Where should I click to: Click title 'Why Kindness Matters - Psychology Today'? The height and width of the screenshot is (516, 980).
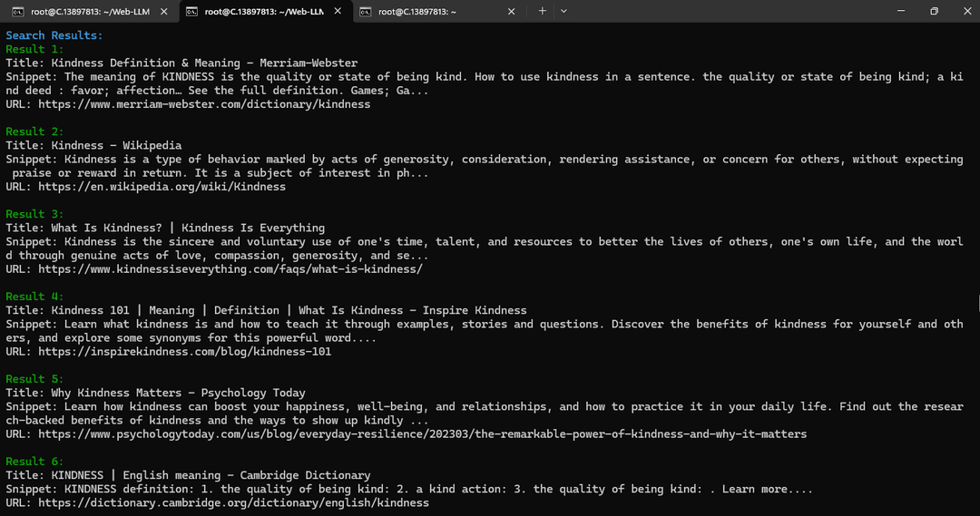click(x=178, y=393)
